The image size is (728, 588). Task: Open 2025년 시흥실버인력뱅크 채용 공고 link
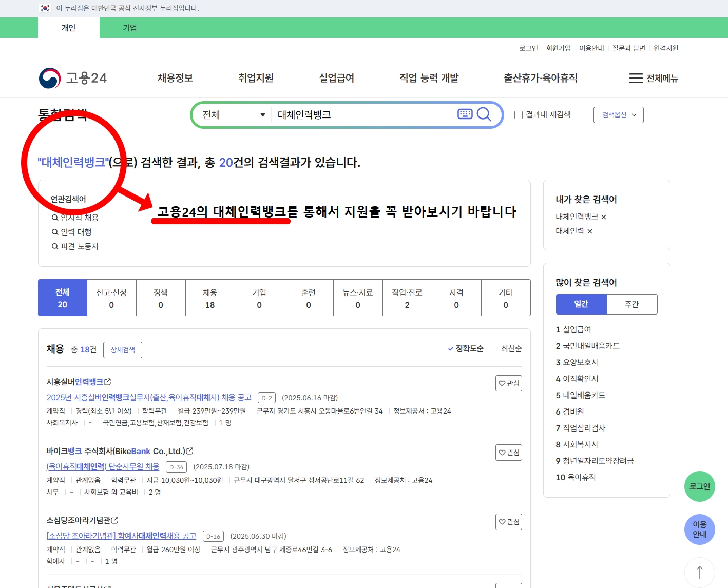pyautogui.click(x=149, y=398)
